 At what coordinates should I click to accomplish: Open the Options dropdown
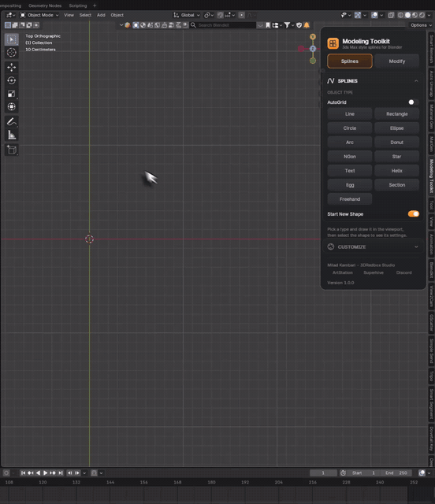point(421,25)
